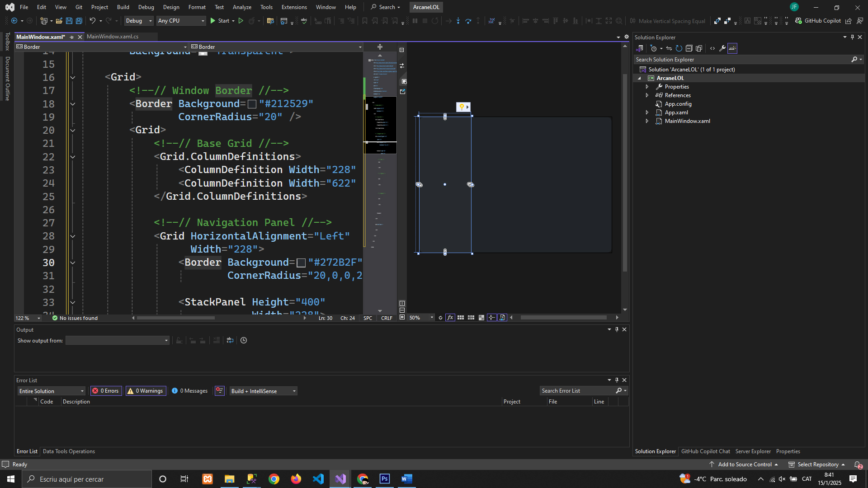Toggle 0 Warnings filter in Error List

[x=146, y=391]
